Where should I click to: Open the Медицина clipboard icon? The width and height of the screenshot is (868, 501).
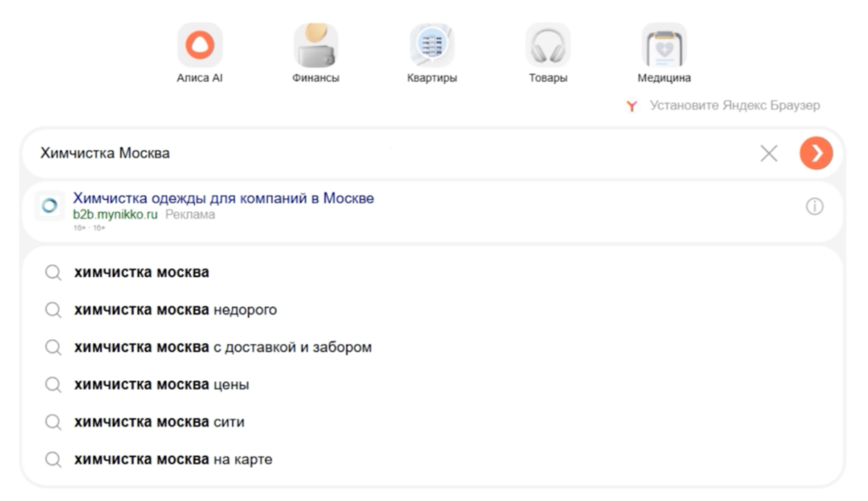(x=664, y=46)
